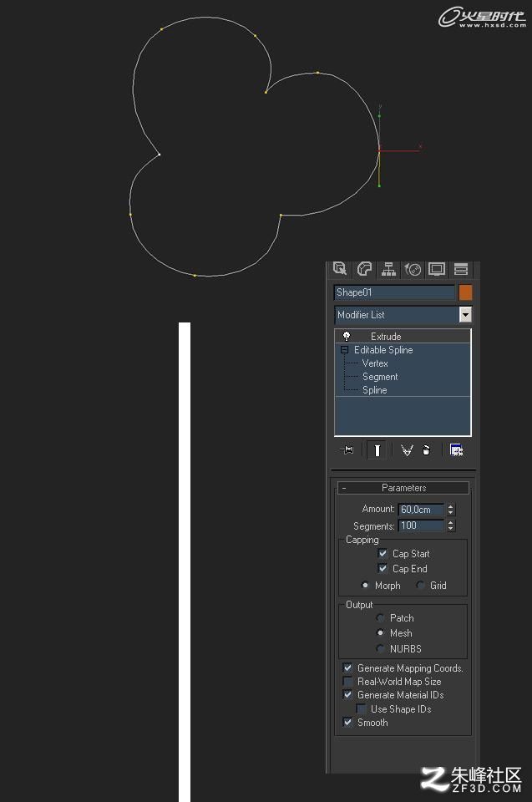532x802 pixels.
Task: Increase Segments with spinner up arrow
Action: [450, 522]
